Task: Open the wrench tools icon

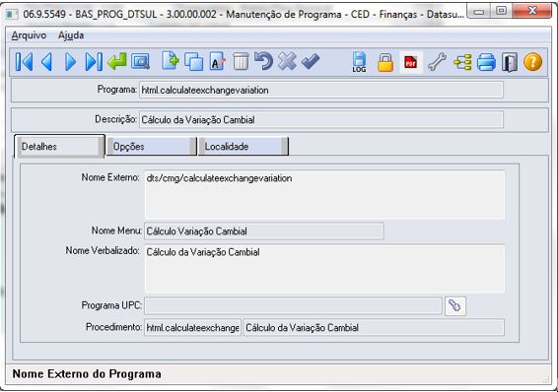Action: [437, 62]
